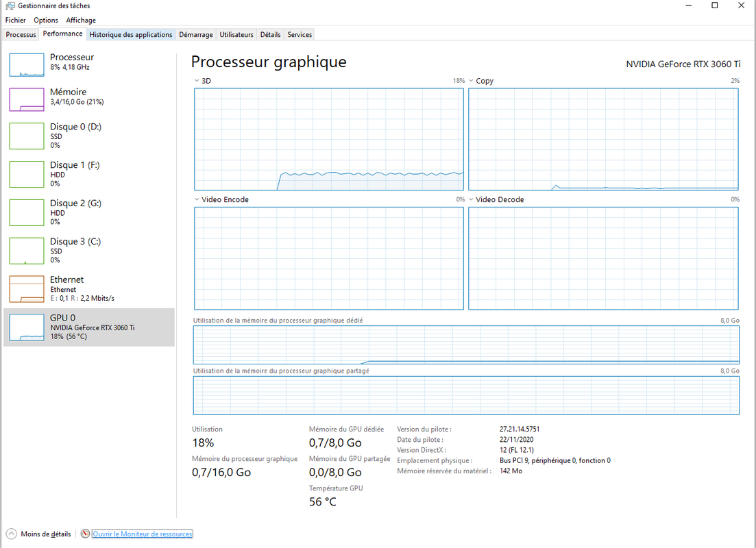
Task: Click the 0,0/8,0 Go shared memory value
Action: pos(335,473)
